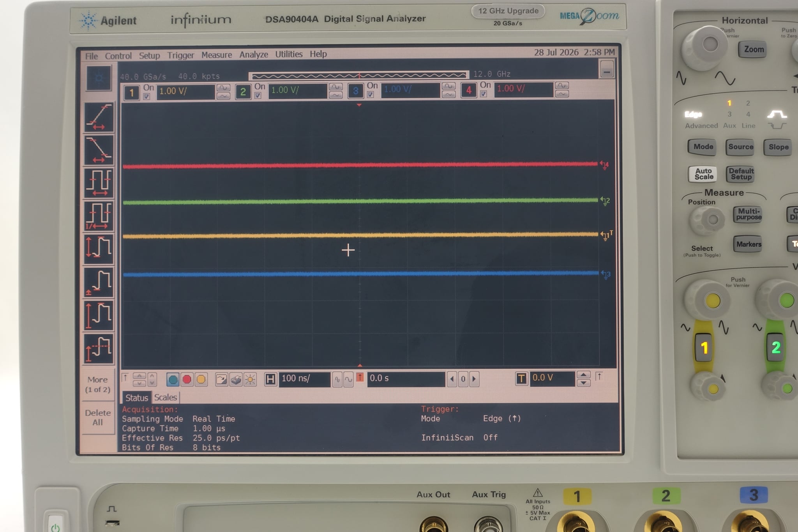Image resolution: width=798 pixels, height=532 pixels.
Task: Lower trigger level with down arrow
Action: (583, 383)
